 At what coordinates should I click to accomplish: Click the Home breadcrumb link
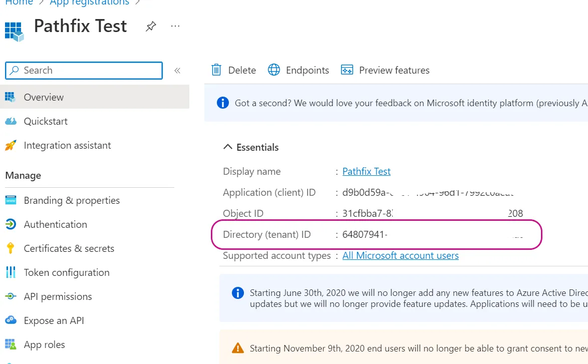[x=19, y=3]
